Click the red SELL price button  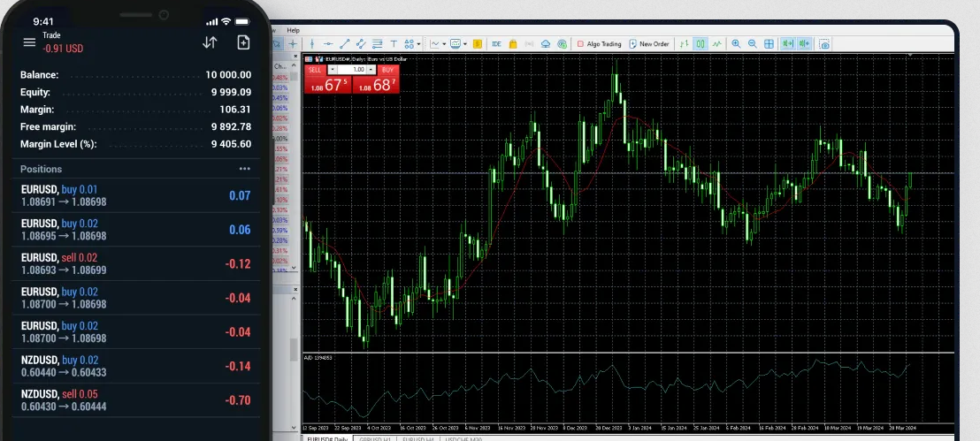326,85
